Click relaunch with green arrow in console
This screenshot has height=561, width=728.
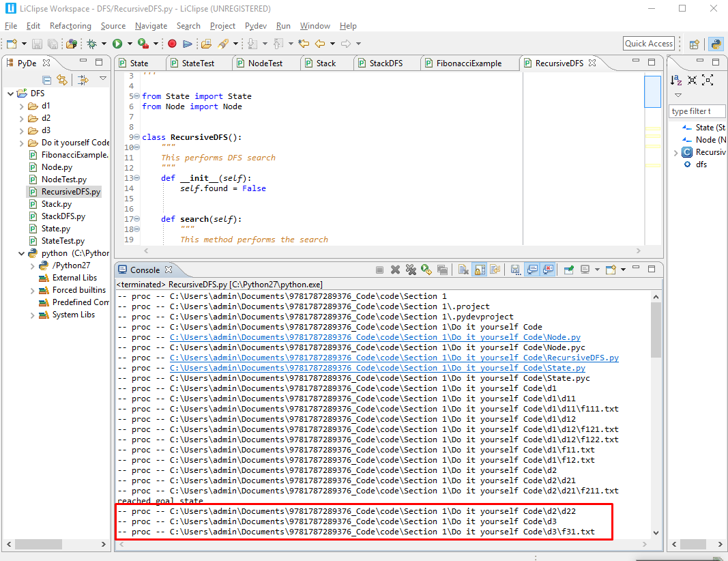coord(426,270)
